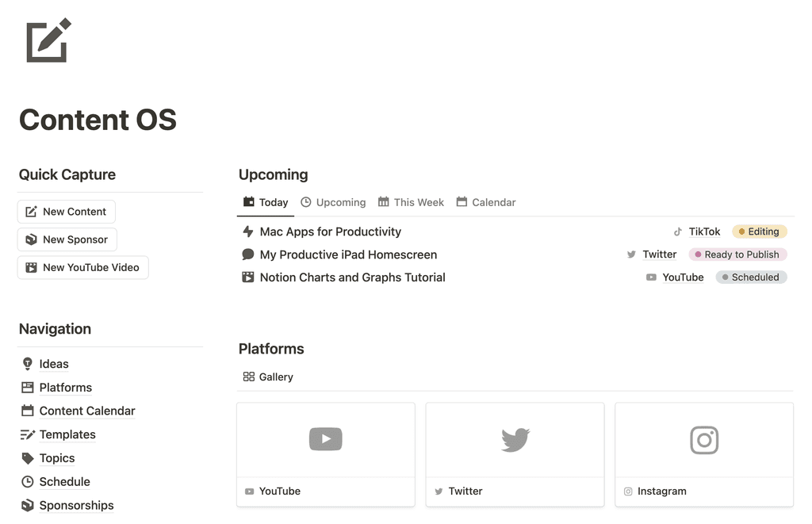Switch to the Calendar tab
Viewport: 812px width, 524px height.
486,202
